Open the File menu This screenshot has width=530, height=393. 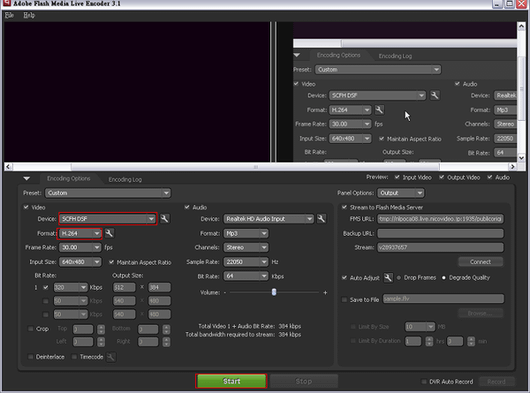tap(9, 15)
